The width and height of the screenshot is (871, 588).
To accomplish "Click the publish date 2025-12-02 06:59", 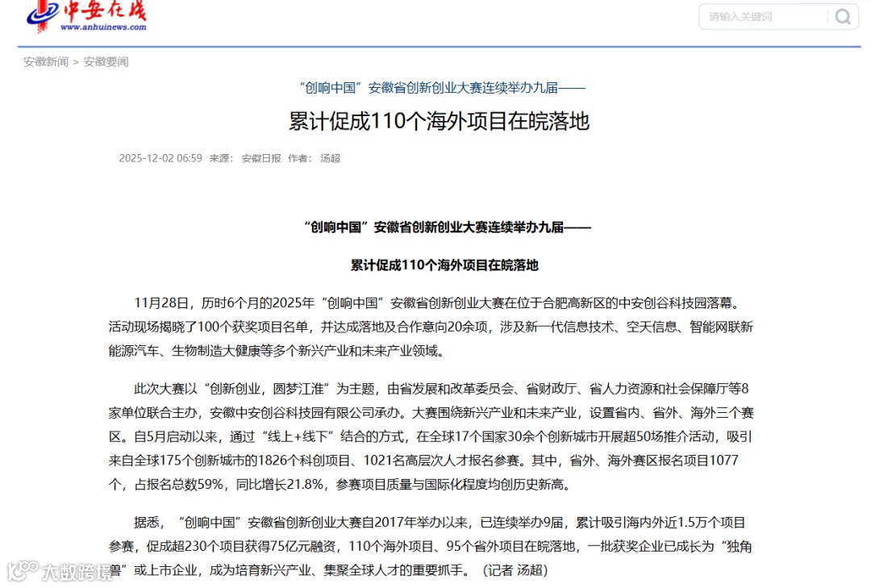I will (x=160, y=158).
